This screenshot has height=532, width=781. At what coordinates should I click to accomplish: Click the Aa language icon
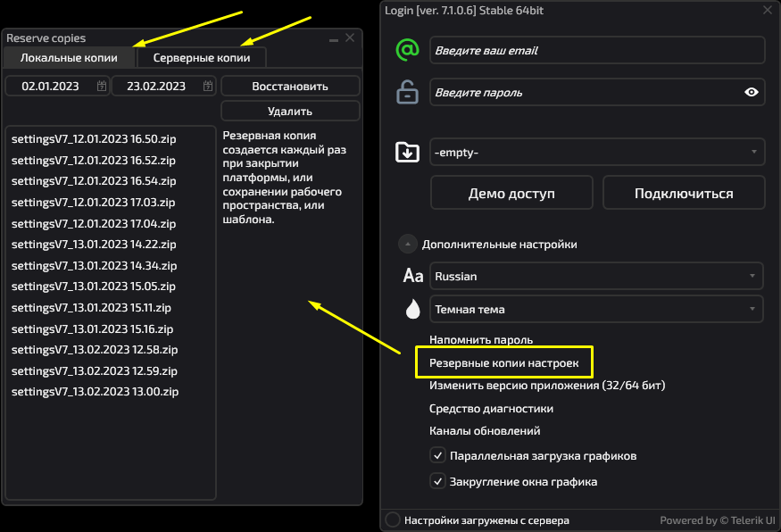click(x=411, y=275)
